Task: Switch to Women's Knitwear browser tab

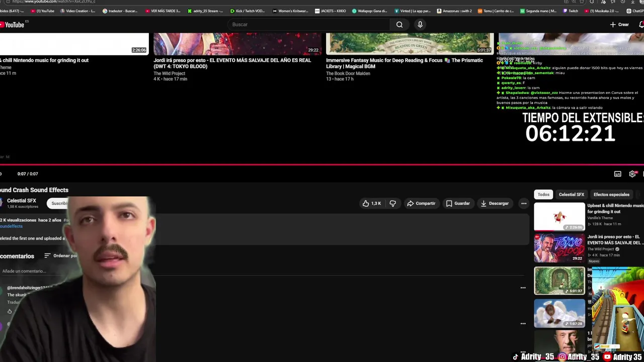Action: coord(290,11)
